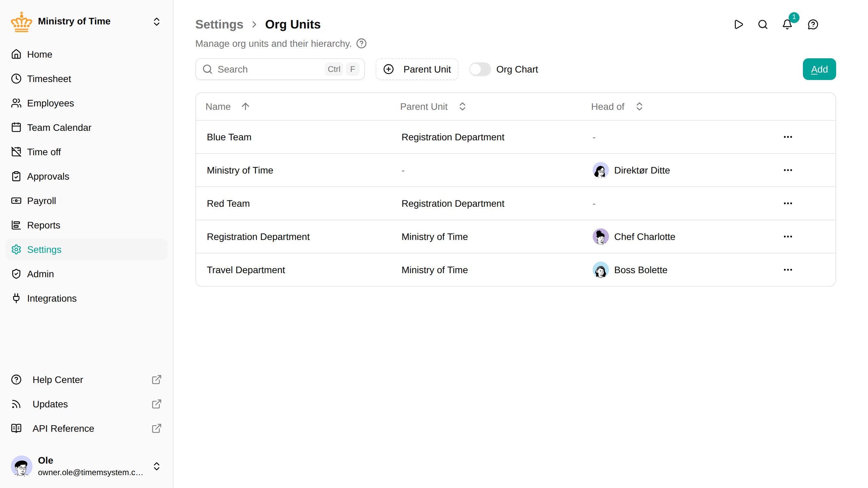868x488 pixels.
Task: Open more options for Travel Department row
Action: 788,270
